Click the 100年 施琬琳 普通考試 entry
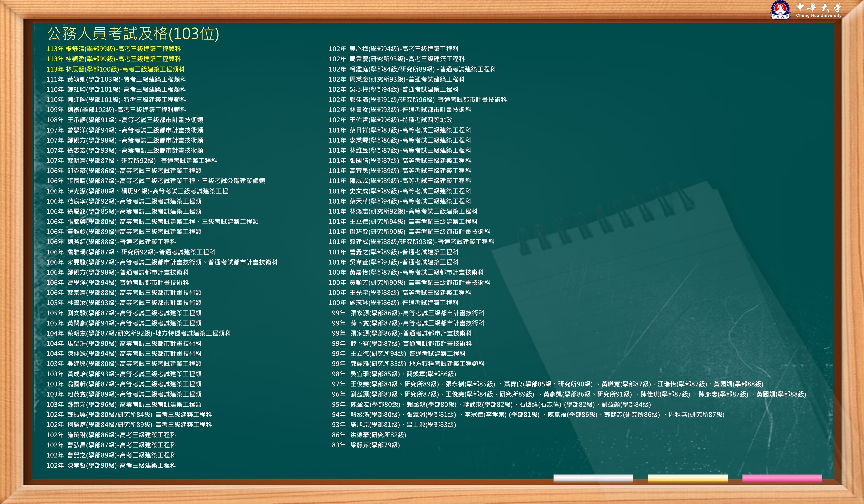Screen dimensions: 864x504 [x=393, y=303]
